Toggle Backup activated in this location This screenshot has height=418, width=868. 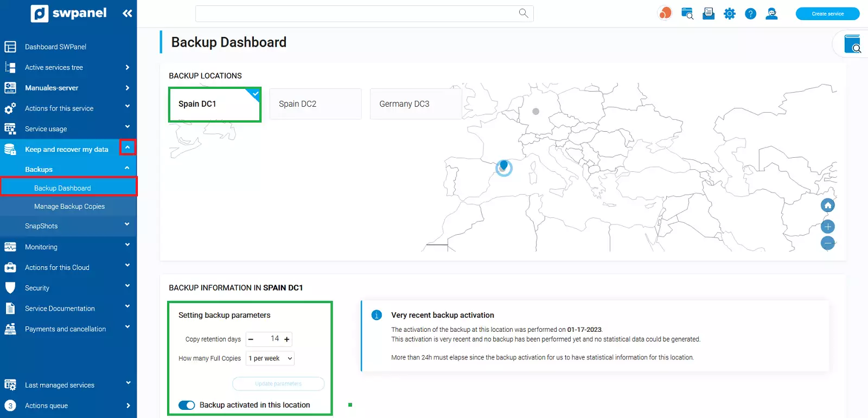pos(187,405)
